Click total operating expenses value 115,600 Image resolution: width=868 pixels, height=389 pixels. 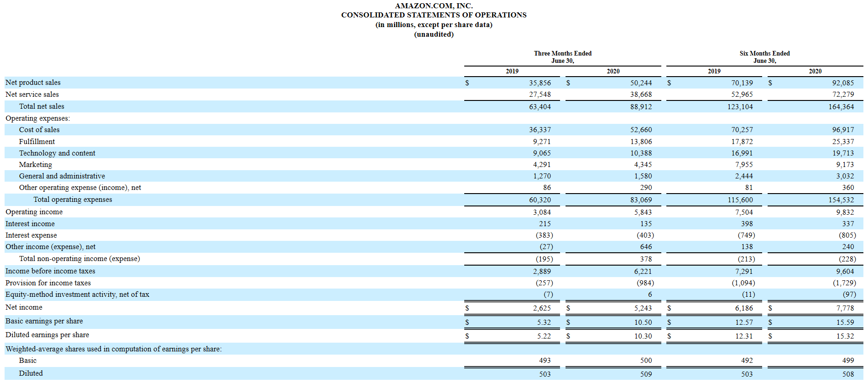pos(740,200)
